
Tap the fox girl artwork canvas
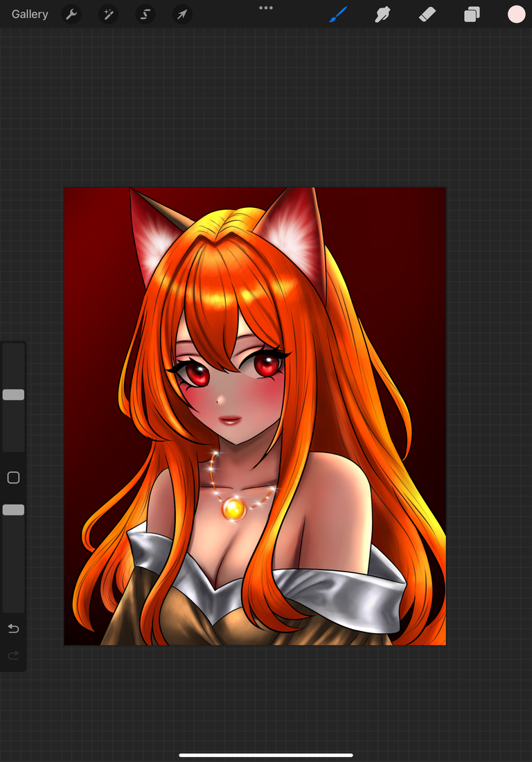(255, 416)
